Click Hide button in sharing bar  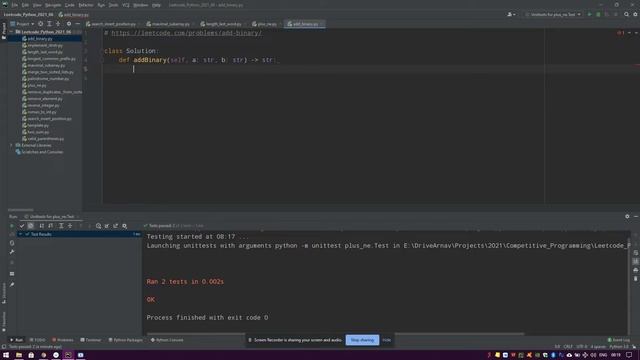(x=387, y=340)
